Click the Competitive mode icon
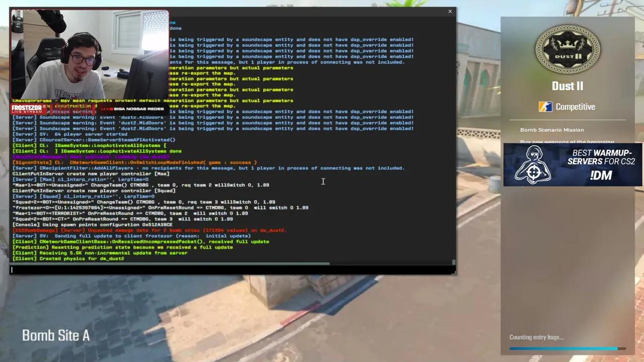Viewport: 644px width, 362px height. pyautogui.click(x=545, y=107)
